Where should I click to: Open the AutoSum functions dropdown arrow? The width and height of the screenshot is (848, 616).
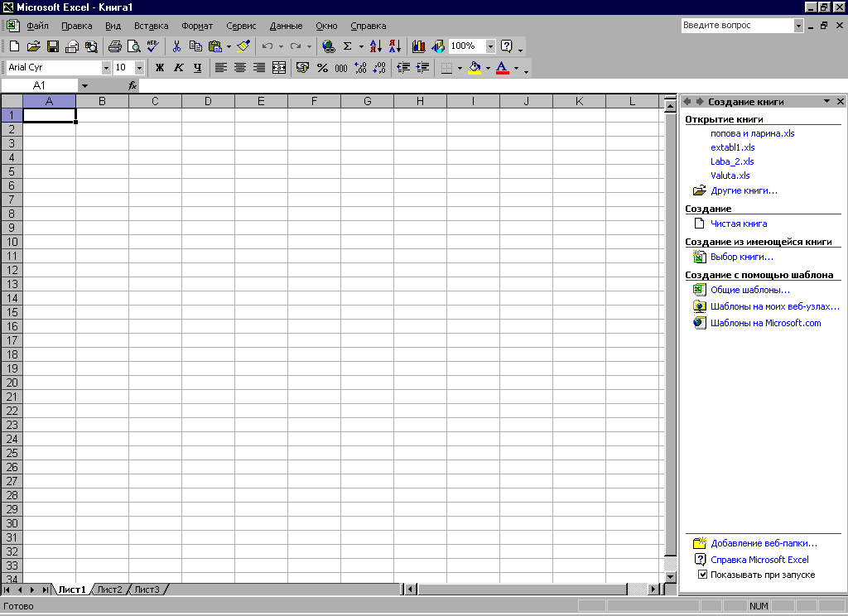(361, 46)
